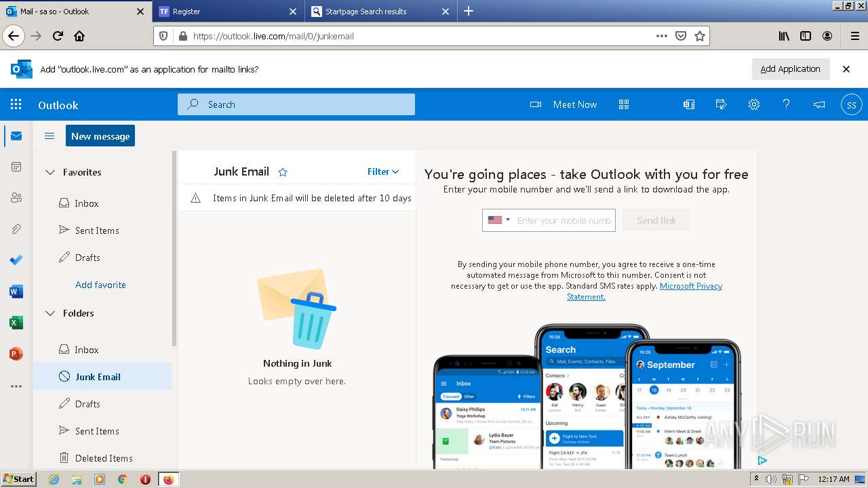Click the Meet Now video icon

pyautogui.click(x=536, y=104)
